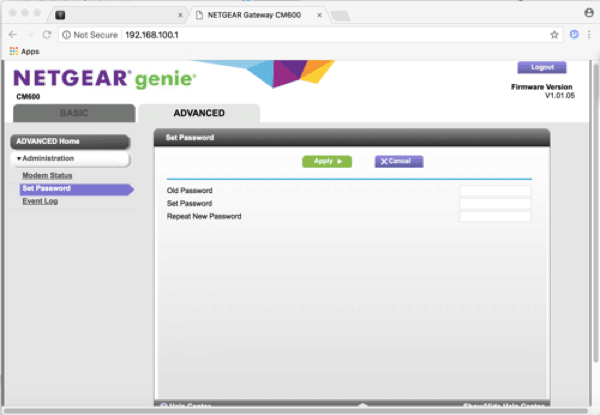
Task: Click the Firmware Version V1.01.05 text
Action: [543, 91]
